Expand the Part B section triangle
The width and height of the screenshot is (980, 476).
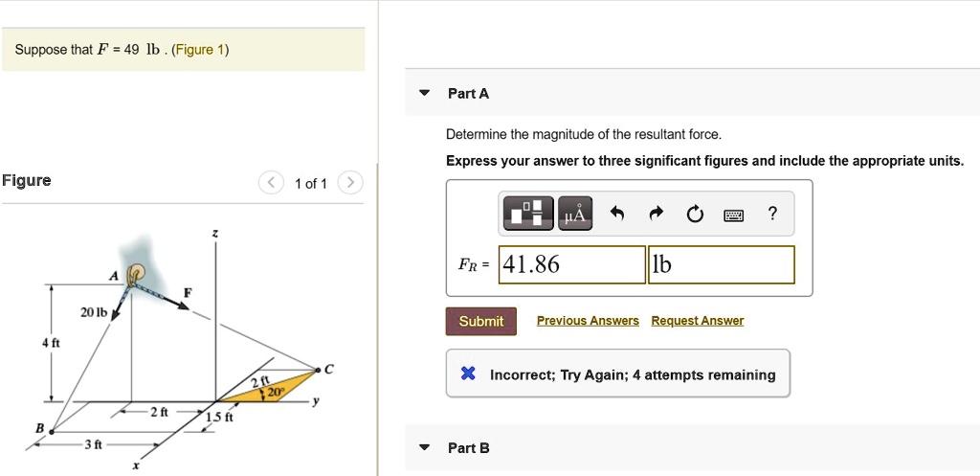click(x=424, y=447)
